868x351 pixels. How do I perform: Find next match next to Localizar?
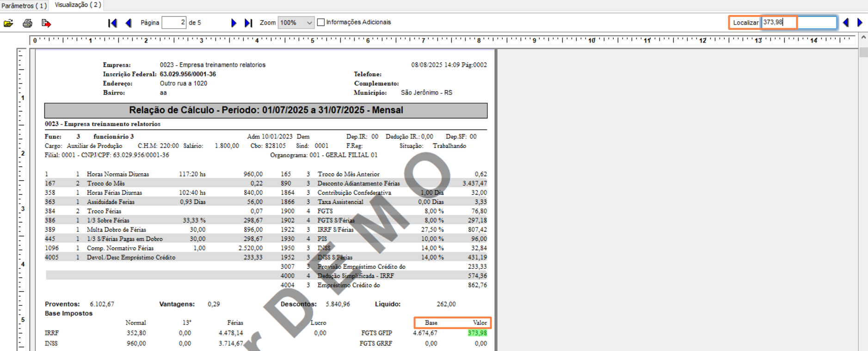pyautogui.click(x=860, y=23)
